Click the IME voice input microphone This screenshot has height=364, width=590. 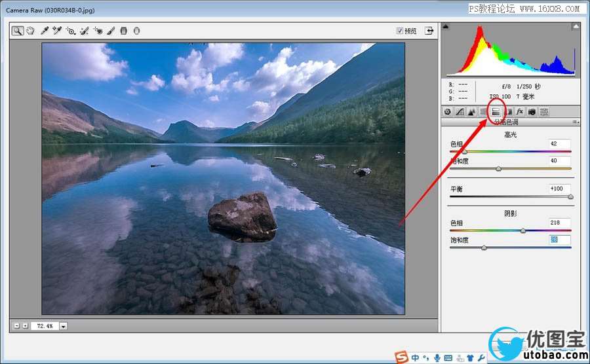tap(437, 357)
